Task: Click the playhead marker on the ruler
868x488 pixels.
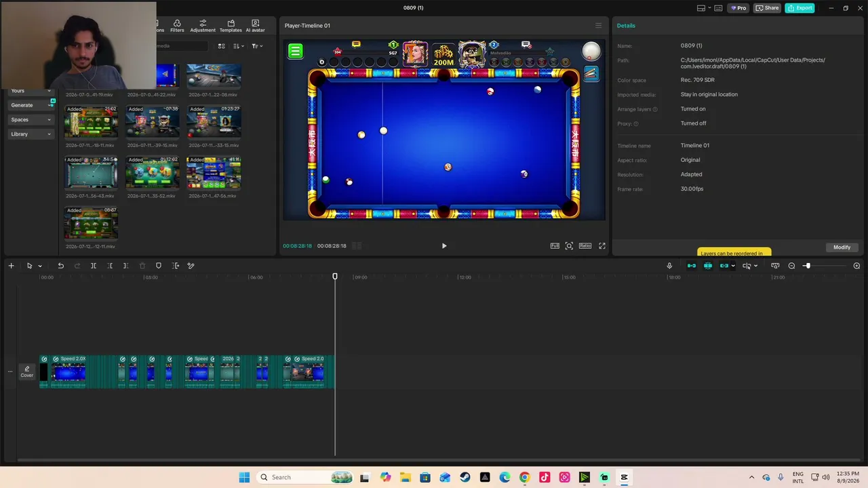Action: [335, 277]
